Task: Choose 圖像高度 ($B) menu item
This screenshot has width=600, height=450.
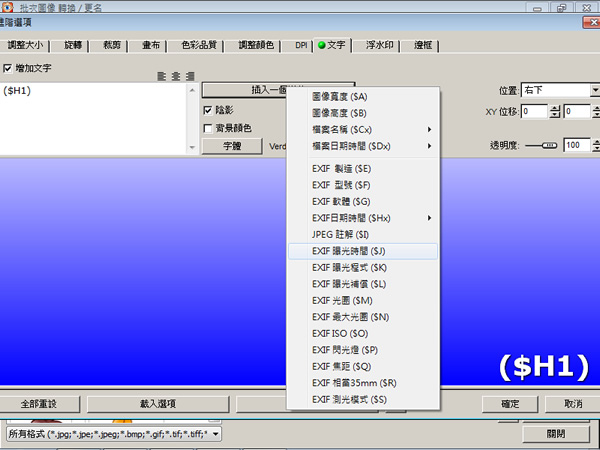Action: (362, 113)
